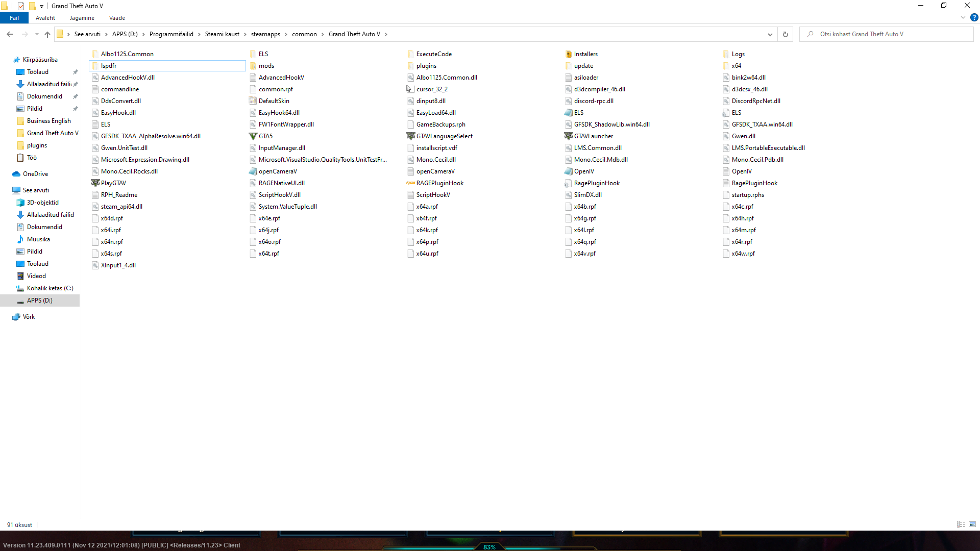Select Kohalik ketas (C:) in sidebar
This screenshot has width=980, height=551.
pos(50,288)
